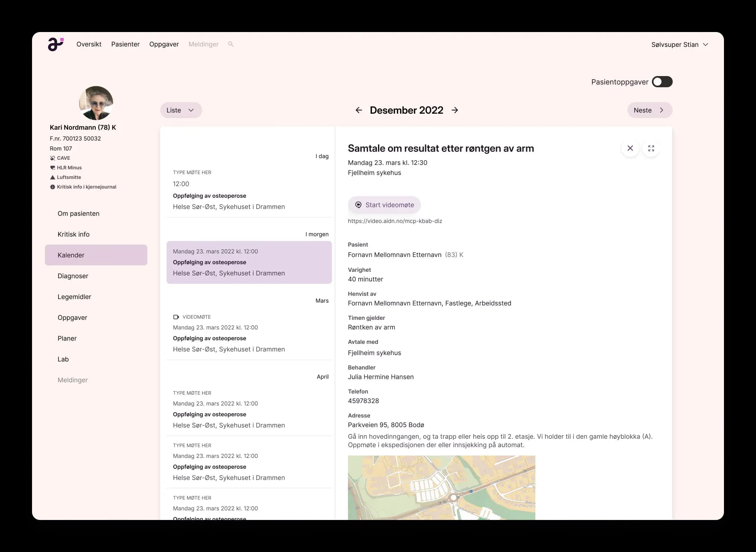Click the Desember 2022 month heading
This screenshot has height=552, width=756.
click(406, 110)
